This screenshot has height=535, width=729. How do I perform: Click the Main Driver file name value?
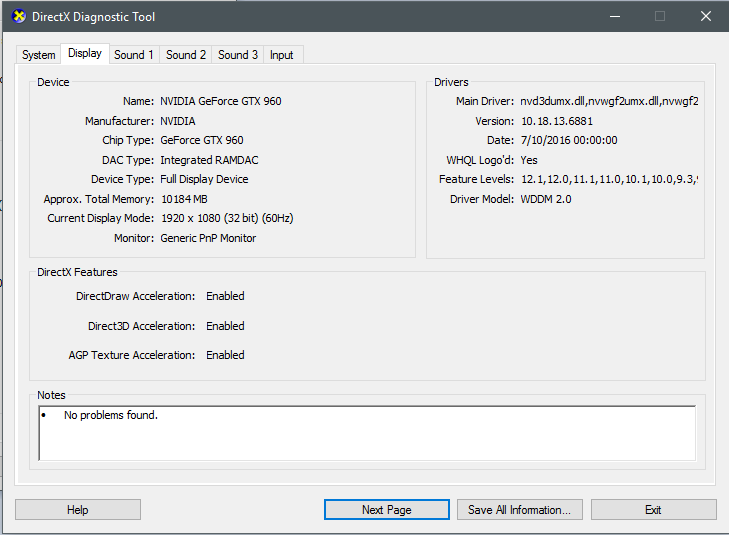coord(609,101)
